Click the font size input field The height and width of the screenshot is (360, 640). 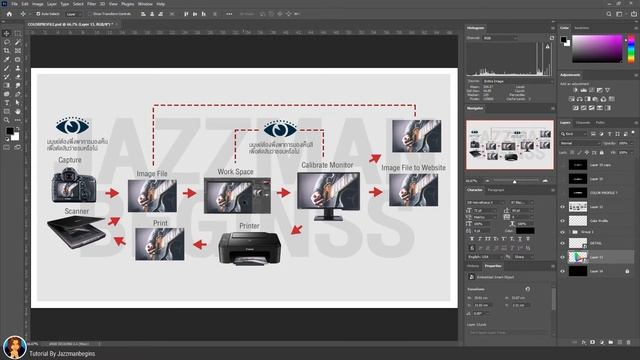pos(484,210)
